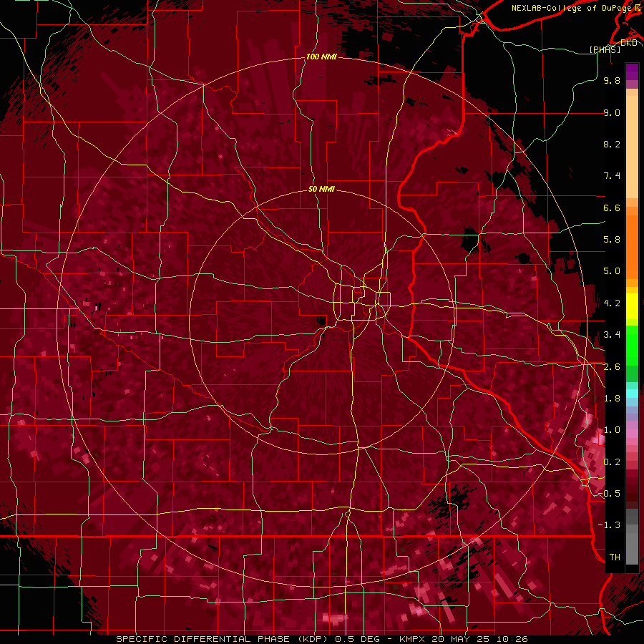Click the KMPX radar site identifier in caption

pos(413,639)
